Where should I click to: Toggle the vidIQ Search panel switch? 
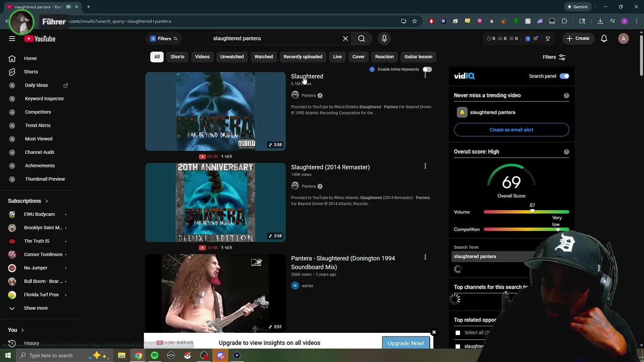coord(565,76)
